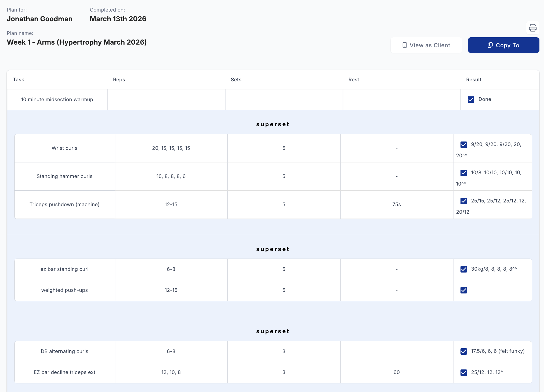Click the first superset heading

coord(273,124)
